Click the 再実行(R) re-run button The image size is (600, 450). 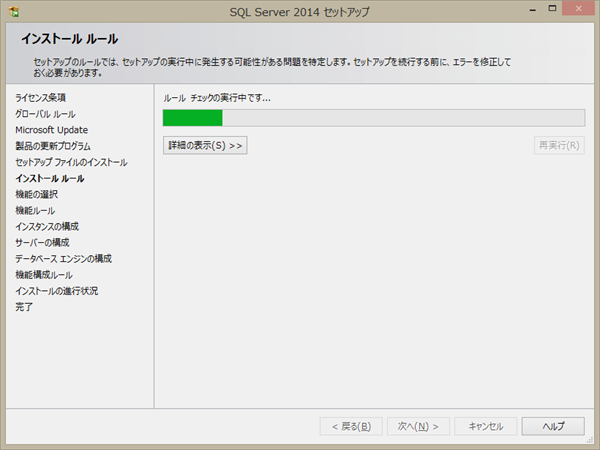(x=559, y=145)
